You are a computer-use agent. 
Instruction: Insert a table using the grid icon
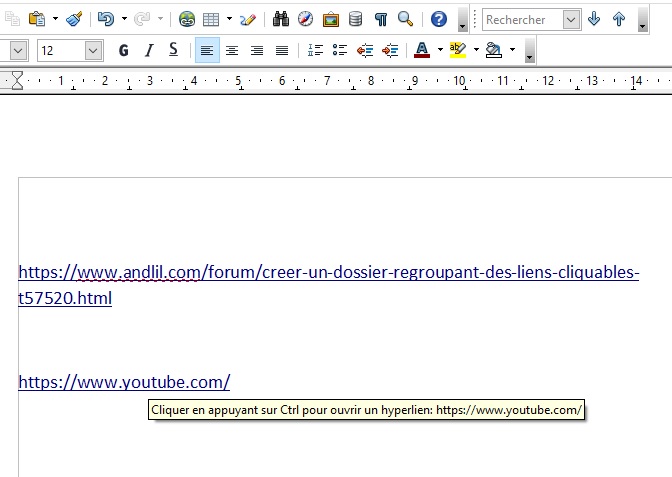pyautogui.click(x=211, y=19)
